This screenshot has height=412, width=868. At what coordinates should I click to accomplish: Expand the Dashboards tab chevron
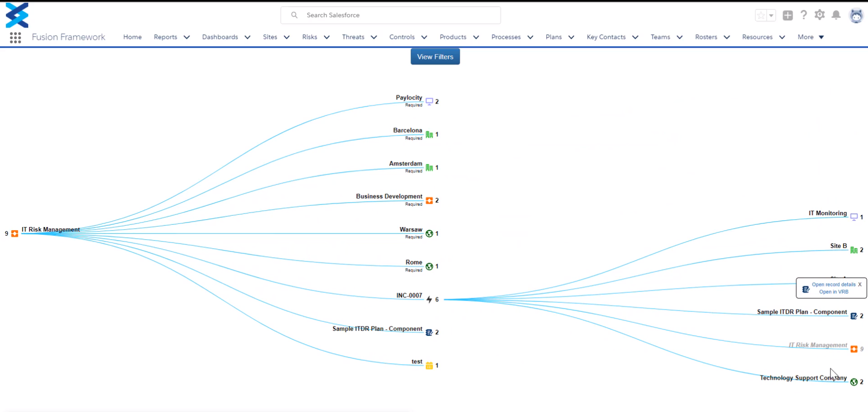pyautogui.click(x=247, y=37)
